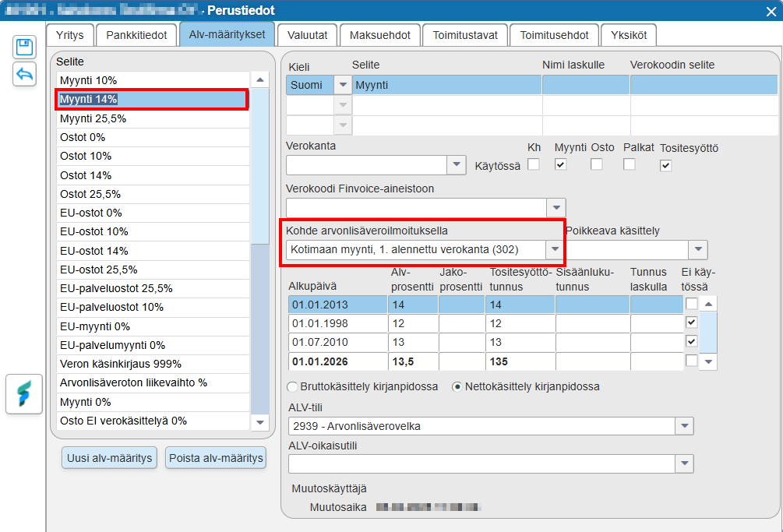Select Osto EI verokäsittelyä 0% entry

point(153,421)
